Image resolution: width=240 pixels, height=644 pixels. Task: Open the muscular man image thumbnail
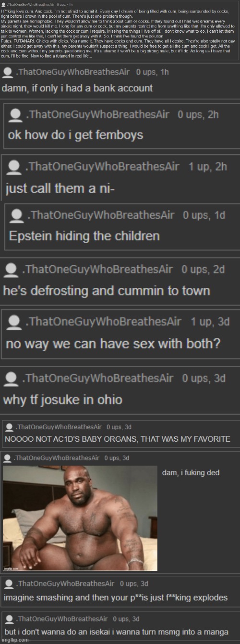(x=80, y=518)
